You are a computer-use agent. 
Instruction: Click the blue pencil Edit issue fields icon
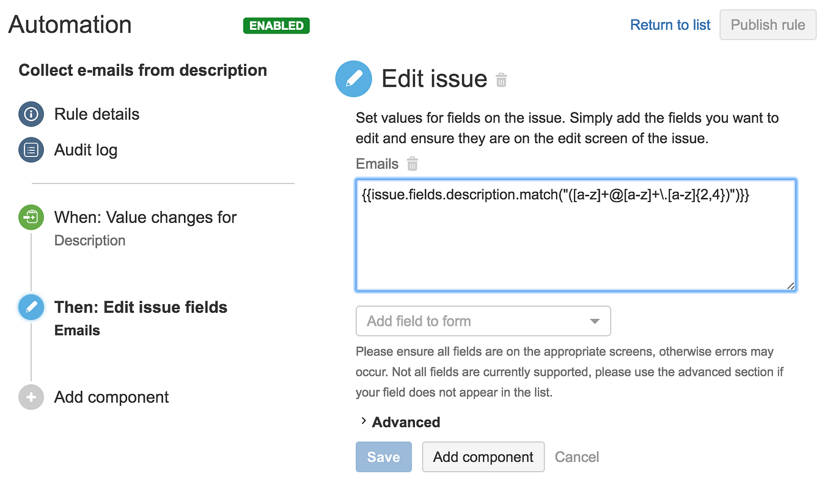(31, 307)
